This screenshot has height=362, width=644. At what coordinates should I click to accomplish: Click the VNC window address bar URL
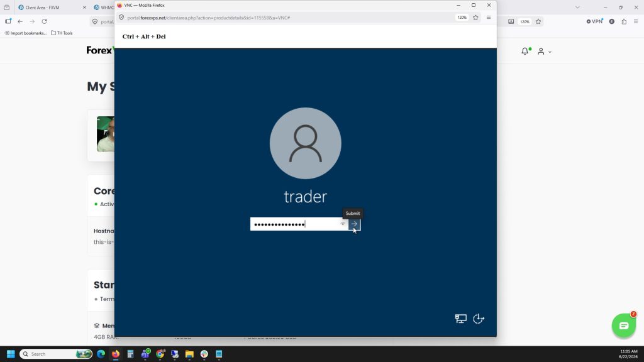tap(209, 18)
